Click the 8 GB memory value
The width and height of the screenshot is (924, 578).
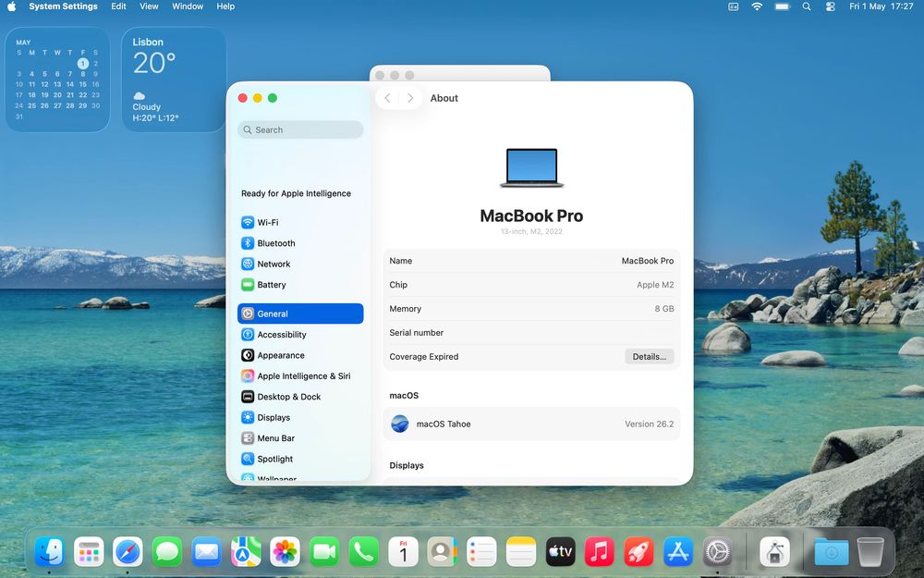coord(664,309)
